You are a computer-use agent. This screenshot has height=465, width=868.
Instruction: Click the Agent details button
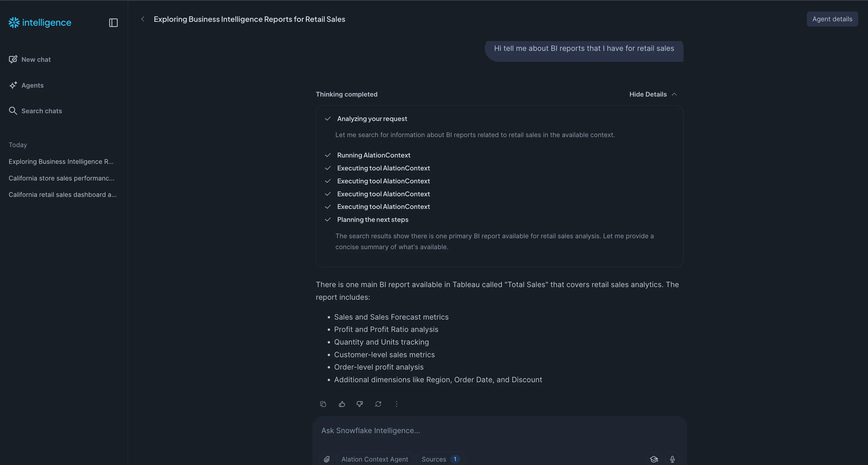tap(832, 19)
